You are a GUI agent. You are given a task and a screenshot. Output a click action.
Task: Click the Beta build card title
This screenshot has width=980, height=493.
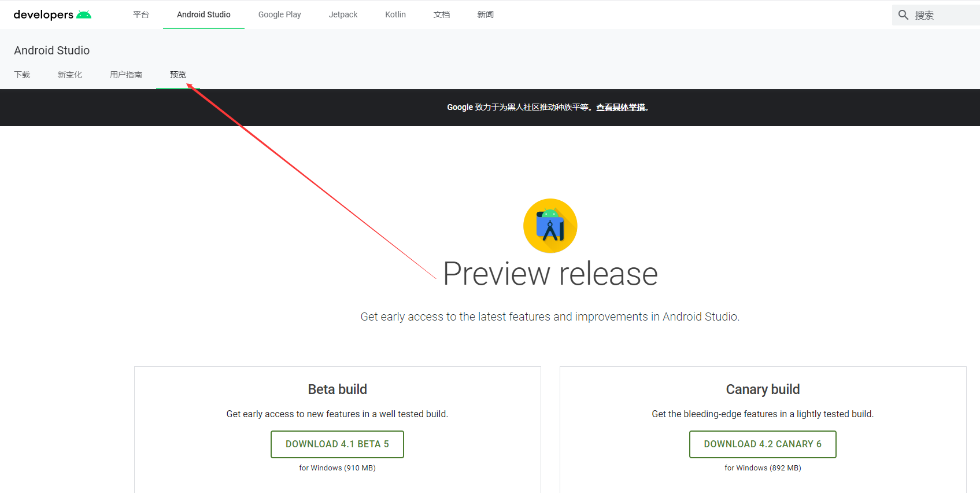tap(338, 389)
